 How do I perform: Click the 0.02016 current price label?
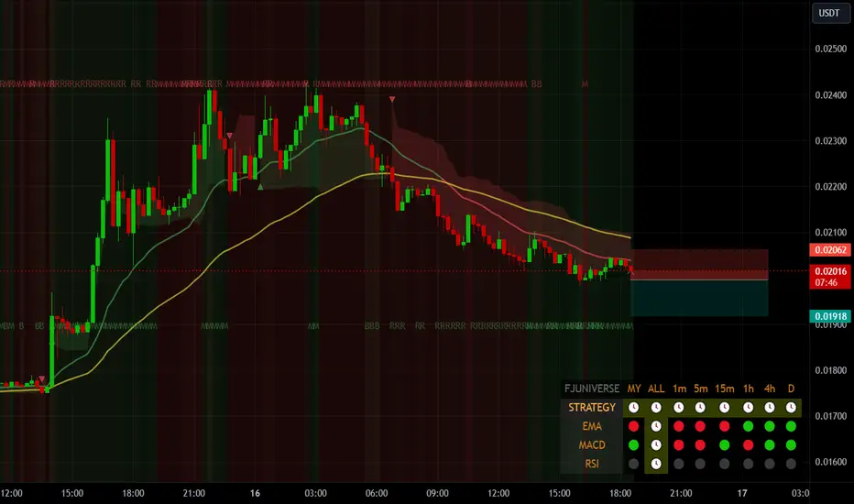pyautogui.click(x=830, y=271)
